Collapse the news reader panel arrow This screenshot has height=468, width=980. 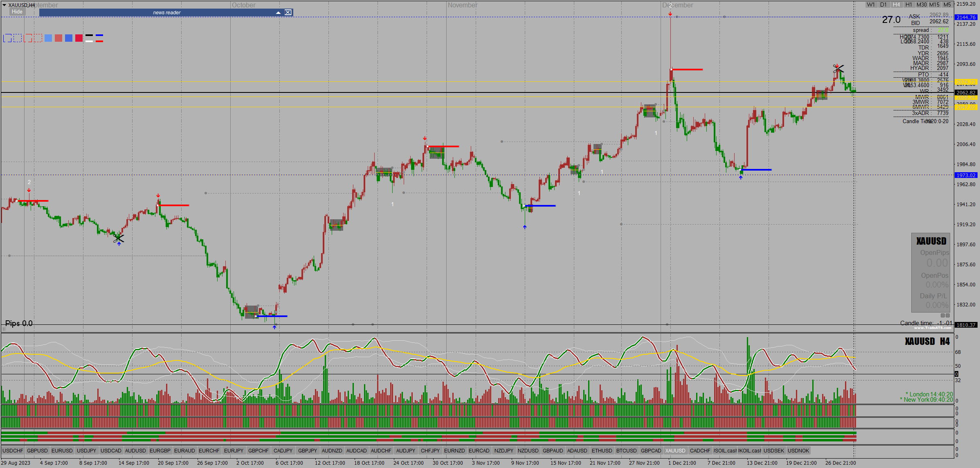click(x=278, y=12)
